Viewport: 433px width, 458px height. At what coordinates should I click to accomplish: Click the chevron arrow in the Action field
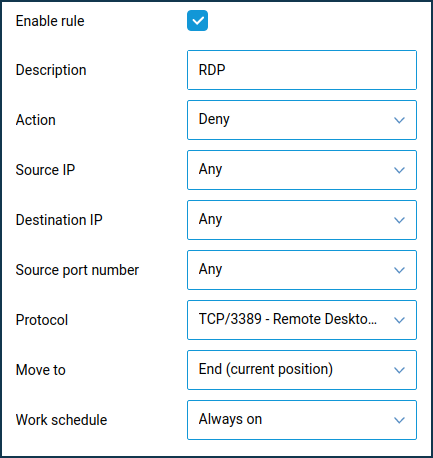click(x=399, y=120)
